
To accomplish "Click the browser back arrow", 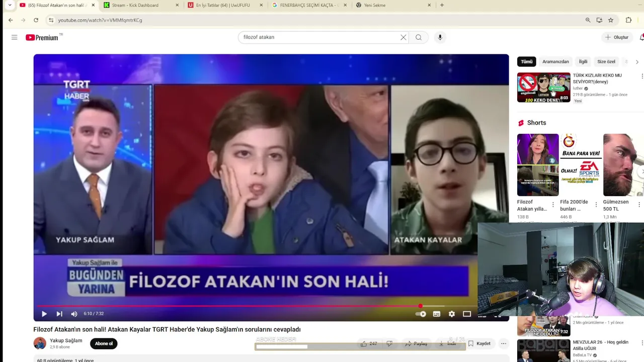I will [11, 20].
